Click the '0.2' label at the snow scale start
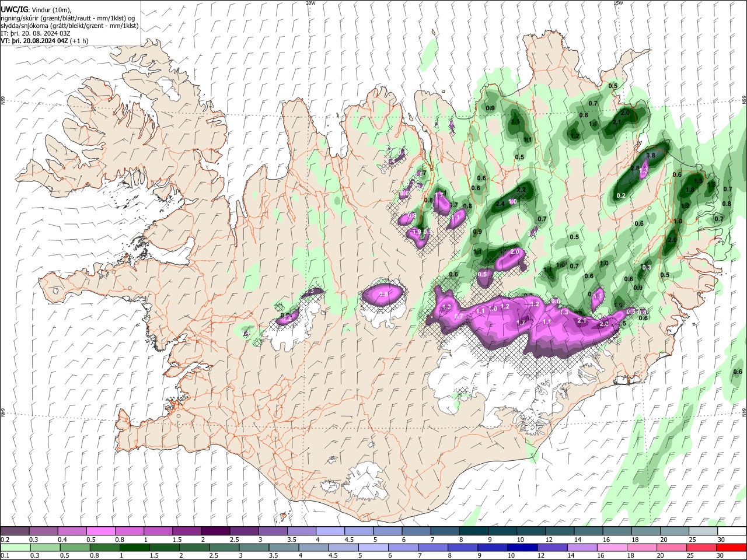The width and height of the screenshot is (747, 560). point(5,540)
